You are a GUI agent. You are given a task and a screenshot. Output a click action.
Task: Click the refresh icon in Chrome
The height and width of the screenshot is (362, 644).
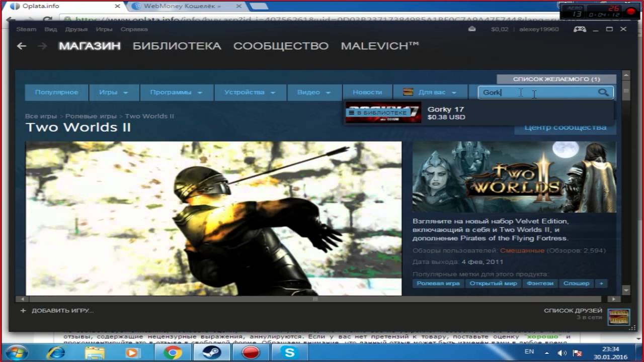pos(48,20)
